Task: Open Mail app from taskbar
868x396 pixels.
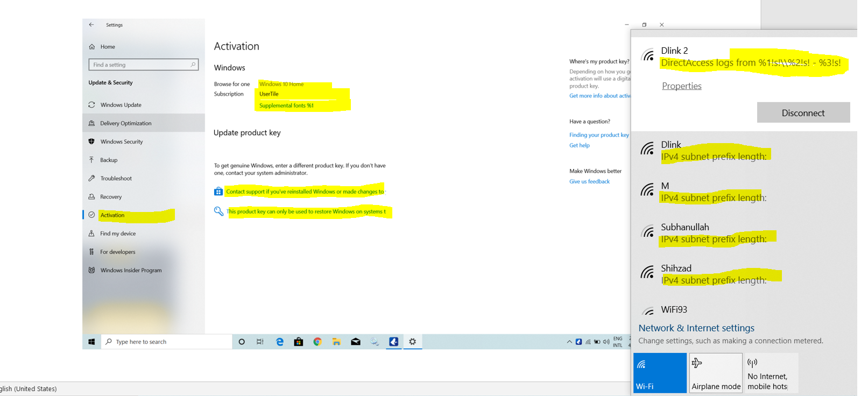Action: coord(356,342)
